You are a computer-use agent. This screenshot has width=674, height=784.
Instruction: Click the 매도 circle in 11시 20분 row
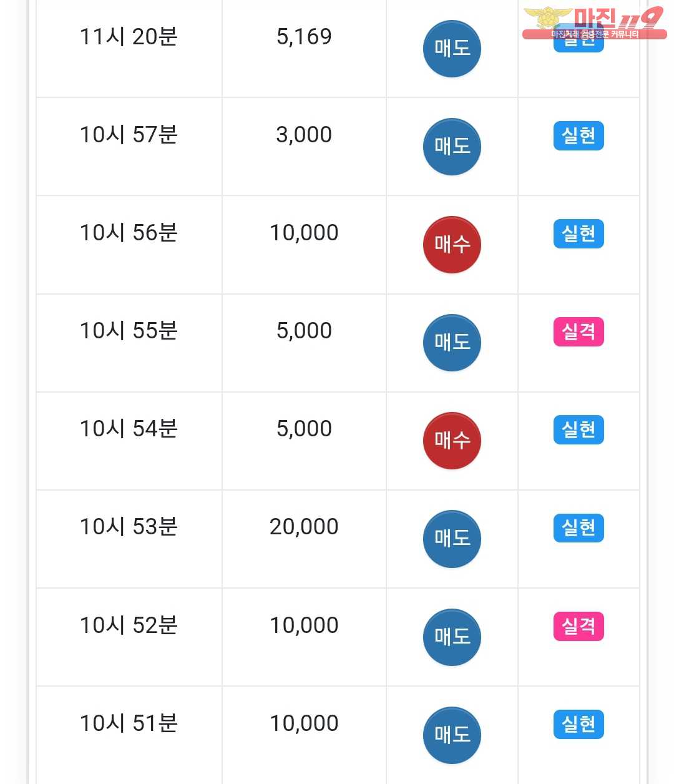pyautogui.click(x=452, y=49)
